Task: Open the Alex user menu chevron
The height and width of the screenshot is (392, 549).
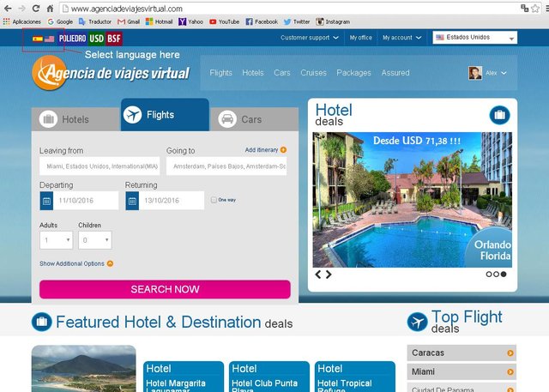Action: [x=504, y=73]
